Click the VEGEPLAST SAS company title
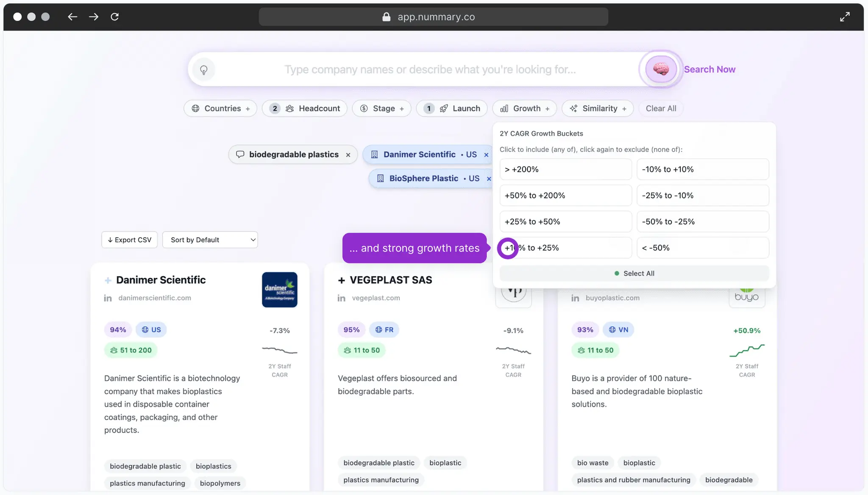This screenshot has width=868, height=495. [x=391, y=280]
